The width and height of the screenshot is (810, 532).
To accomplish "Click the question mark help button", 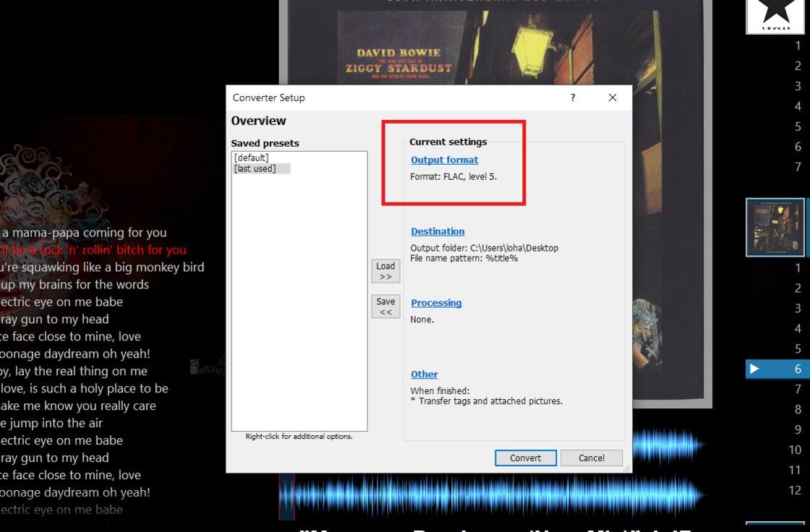I will tap(572, 98).
